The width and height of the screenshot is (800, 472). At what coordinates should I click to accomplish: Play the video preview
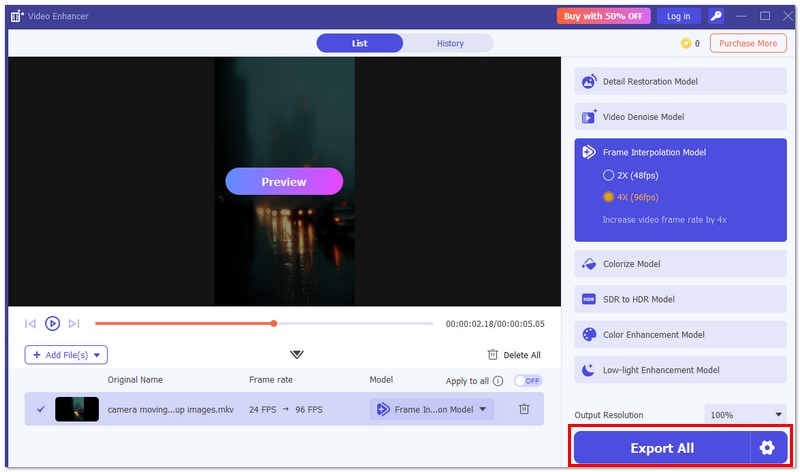[52, 324]
